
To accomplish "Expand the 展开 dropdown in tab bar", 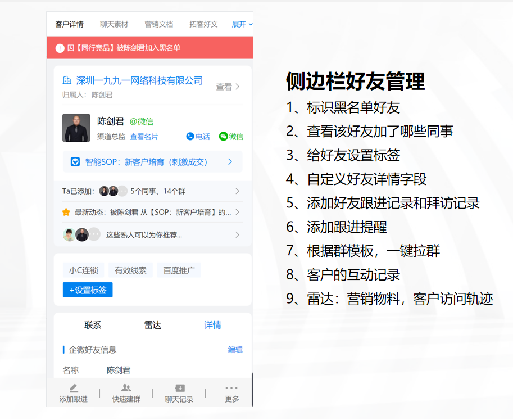I will (242, 24).
